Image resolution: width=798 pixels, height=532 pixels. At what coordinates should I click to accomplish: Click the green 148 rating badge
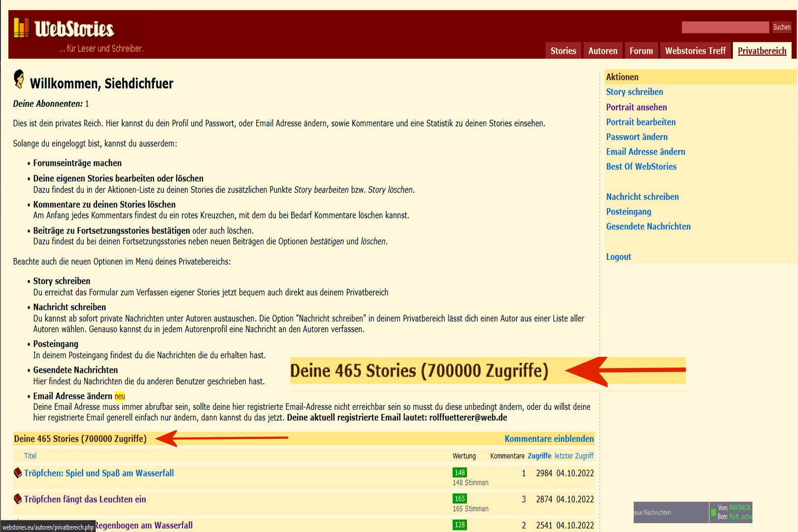tap(460, 472)
